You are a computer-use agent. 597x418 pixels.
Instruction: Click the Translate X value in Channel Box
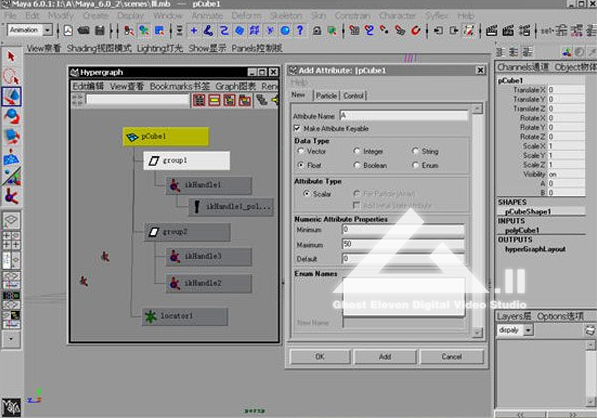coord(566,90)
